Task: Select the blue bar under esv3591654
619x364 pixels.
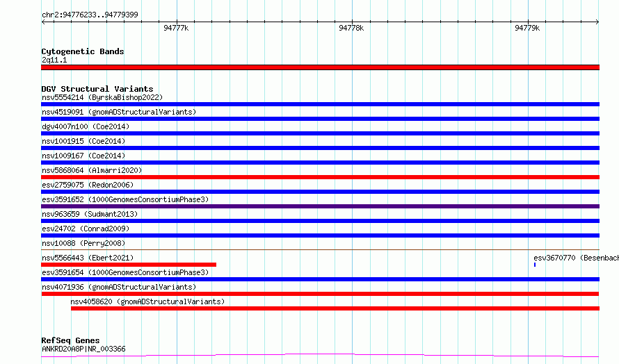Action: coord(320,279)
